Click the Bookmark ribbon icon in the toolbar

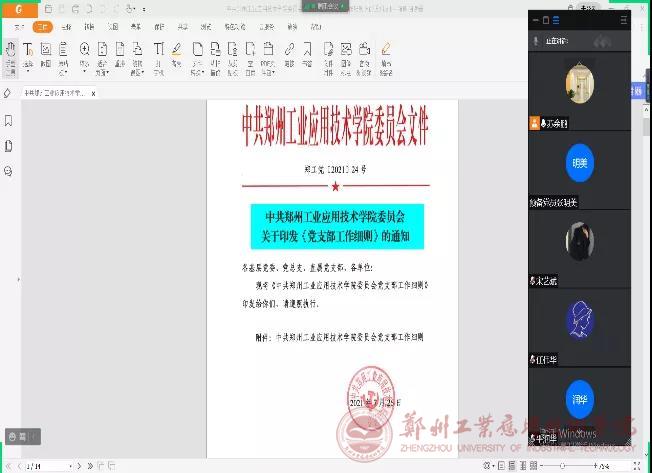click(308, 50)
